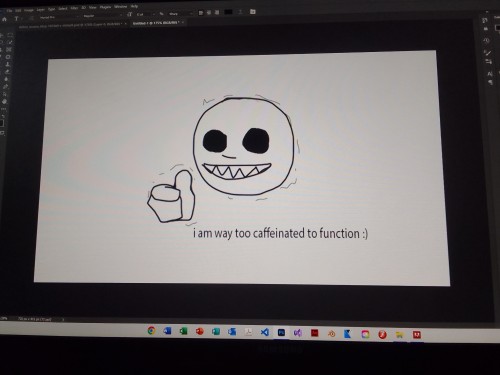
Task: Select the Object Selection tool
Action: point(10,42)
